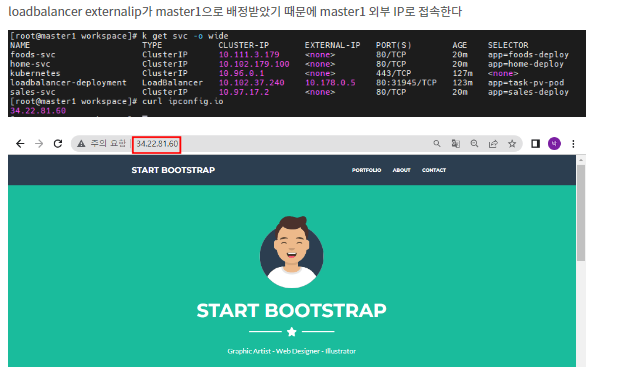Screen dimensions: 626x387
Task: Reload the page with refresh icon
Action: tap(58, 144)
